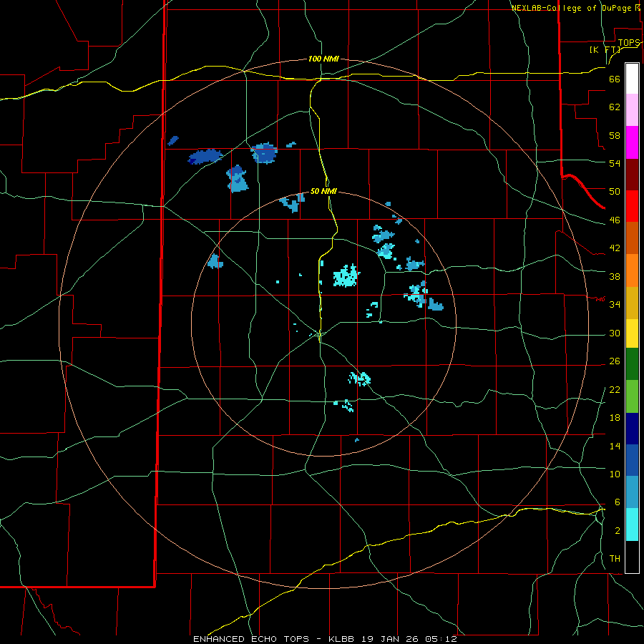Click the legend value 46
Image resolution: width=644 pixels, height=644 pixels.
pyautogui.click(x=615, y=220)
